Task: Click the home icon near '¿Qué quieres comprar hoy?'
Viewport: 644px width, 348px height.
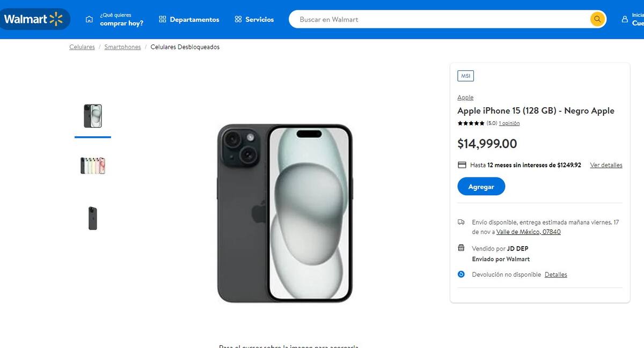Action: coord(89,19)
